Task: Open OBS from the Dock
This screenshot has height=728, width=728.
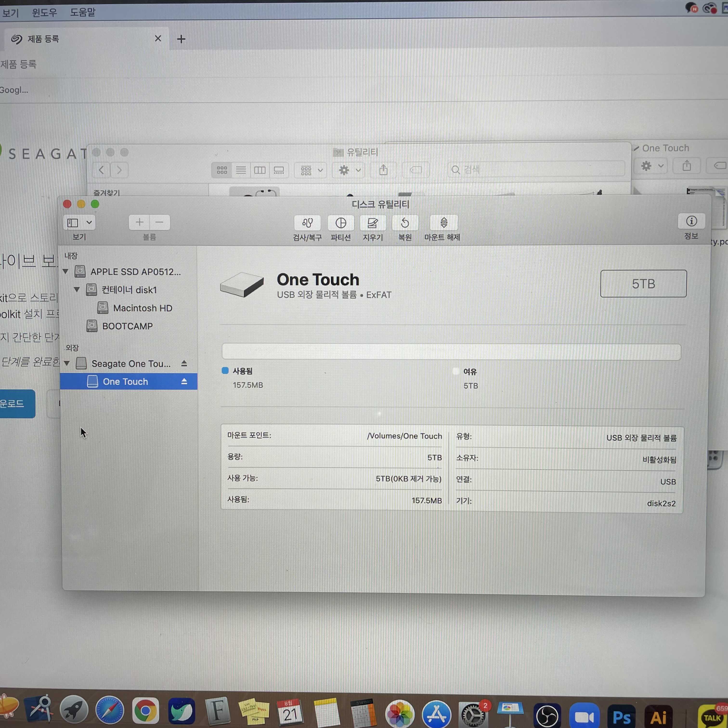Action: point(547,715)
